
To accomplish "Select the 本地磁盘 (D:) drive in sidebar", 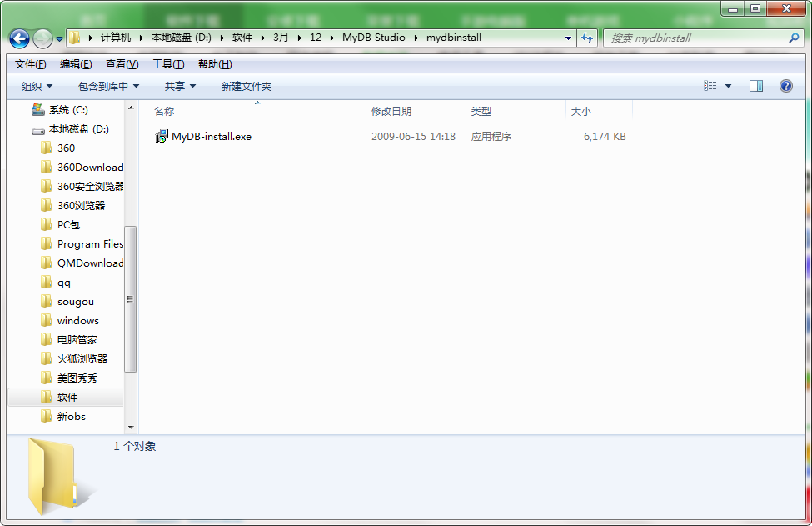I will [x=73, y=128].
